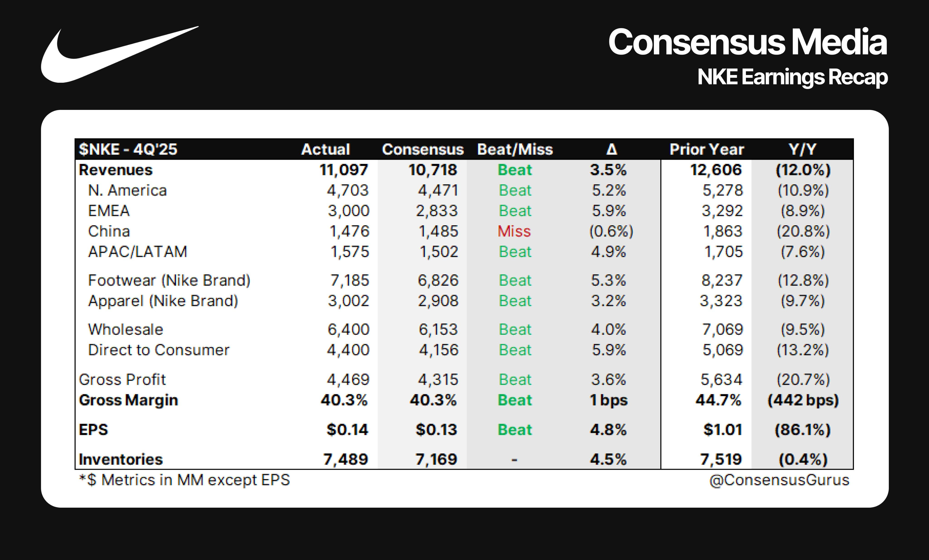Select the Inventories row label

pos(121,459)
